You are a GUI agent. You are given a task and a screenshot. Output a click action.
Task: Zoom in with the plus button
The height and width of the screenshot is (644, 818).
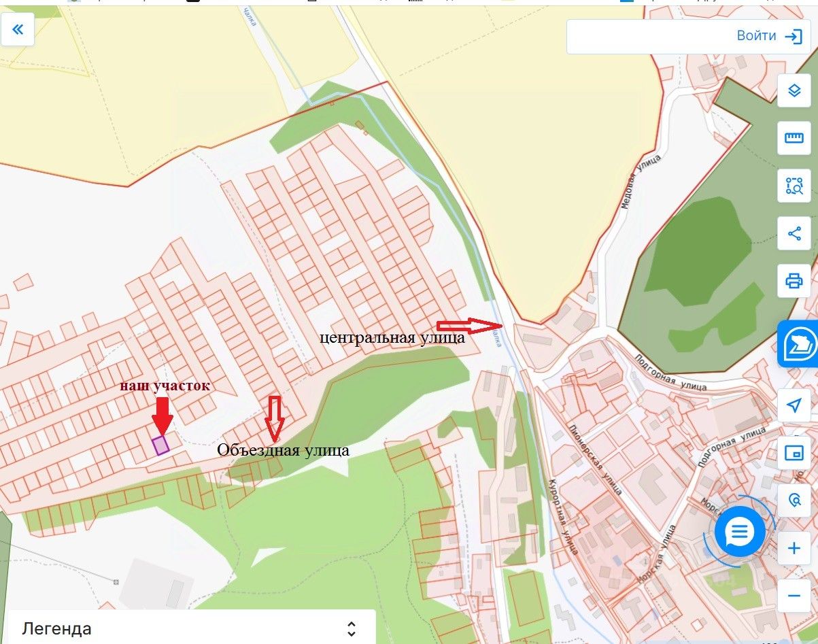[x=794, y=548]
